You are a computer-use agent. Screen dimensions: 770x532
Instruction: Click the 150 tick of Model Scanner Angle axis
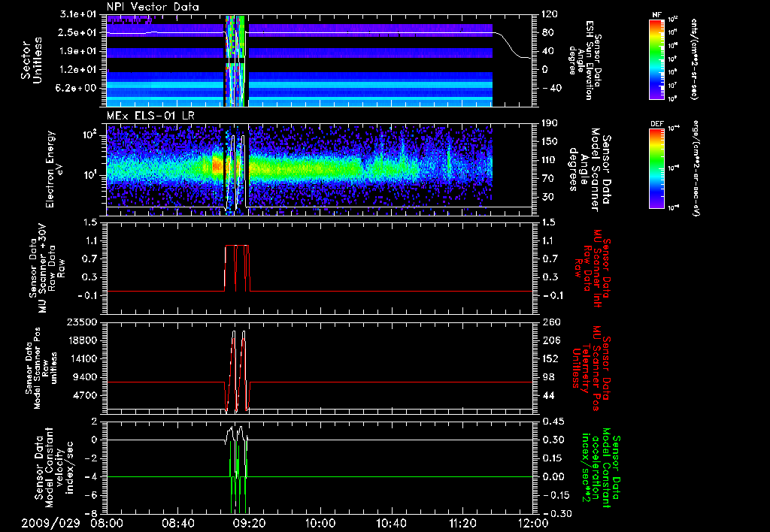(x=549, y=142)
